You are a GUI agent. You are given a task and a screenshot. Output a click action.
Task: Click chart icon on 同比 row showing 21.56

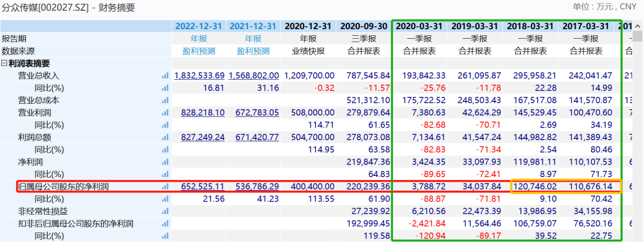[165, 199]
